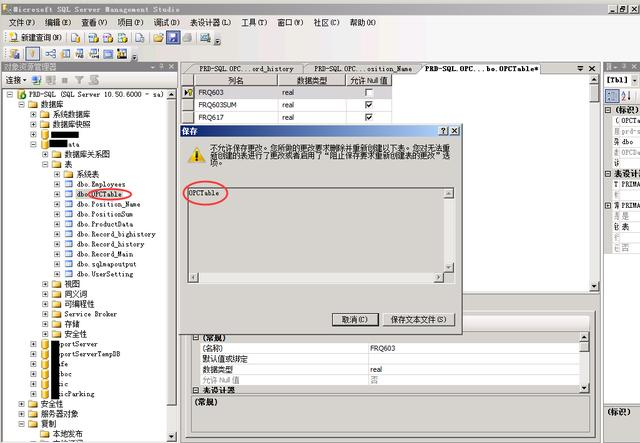The height and width of the screenshot is (443, 640).
Task: Toggle Allow Null checkbox for FRQ617
Action: coord(369,117)
